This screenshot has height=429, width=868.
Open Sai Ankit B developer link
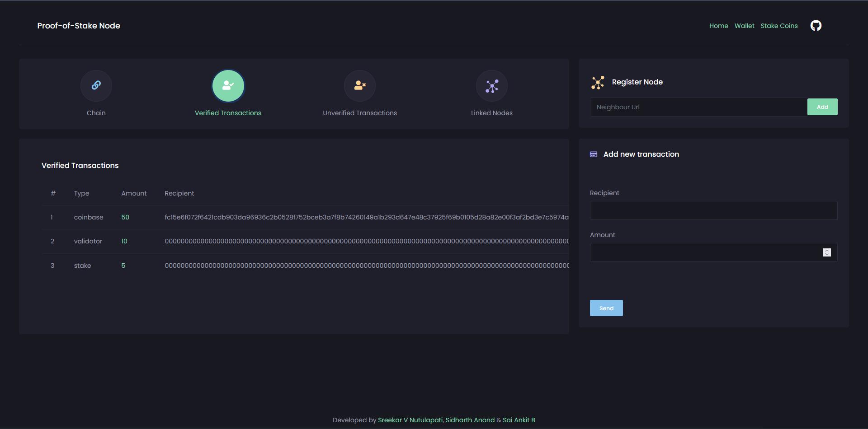519,420
